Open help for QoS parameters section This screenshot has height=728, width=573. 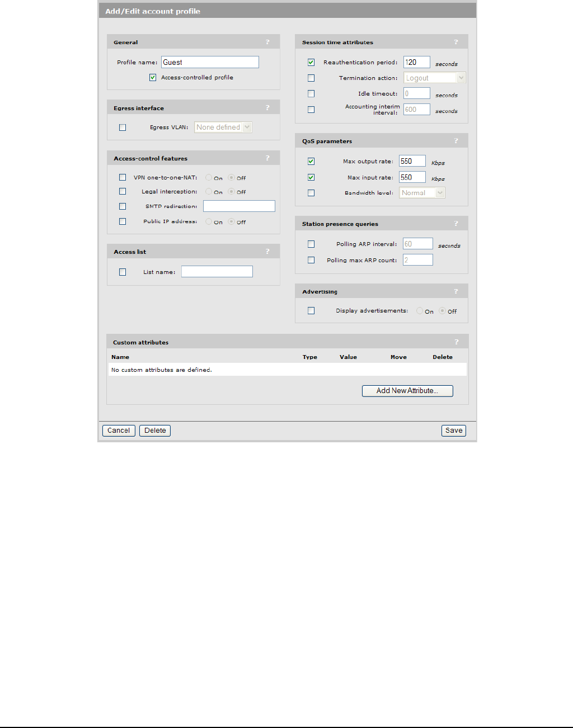point(456,141)
